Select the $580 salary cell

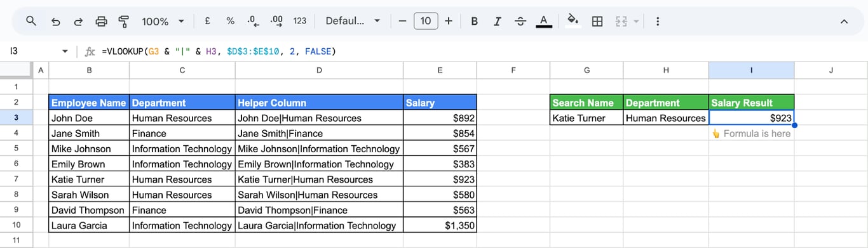coord(440,195)
